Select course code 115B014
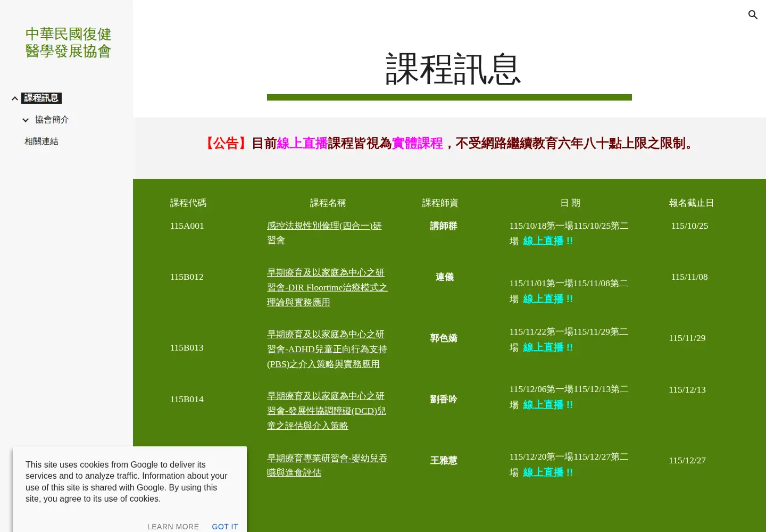The image size is (766, 532). [x=187, y=399]
